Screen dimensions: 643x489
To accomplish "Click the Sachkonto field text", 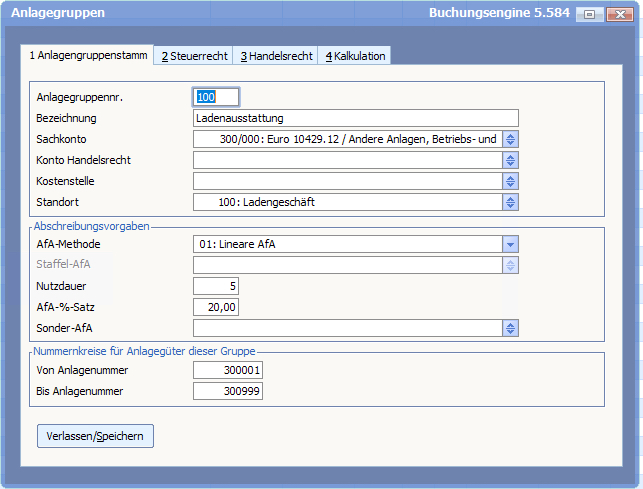I will click(x=347, y=139).
